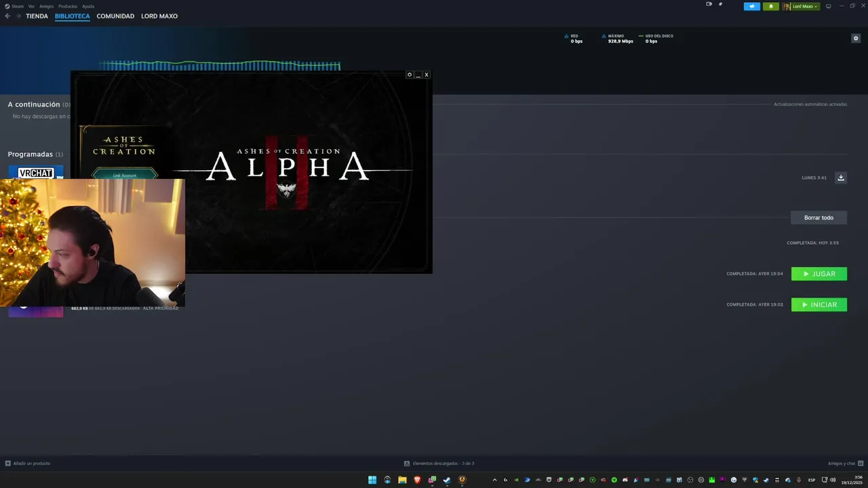Open File Explorer from the taskbar
The width and height of the screenshot is (868, 488).
click(x=402, y=480)
